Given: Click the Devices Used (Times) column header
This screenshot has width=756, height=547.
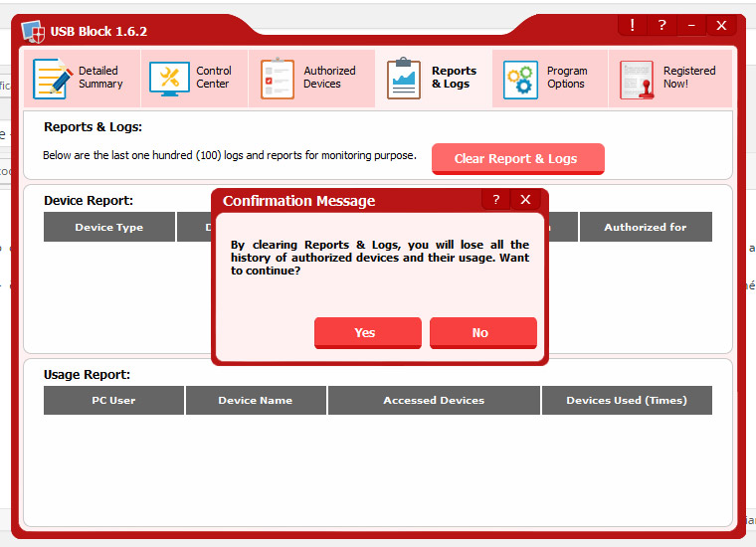Looking at the screenshot, I should coord(627,400).
